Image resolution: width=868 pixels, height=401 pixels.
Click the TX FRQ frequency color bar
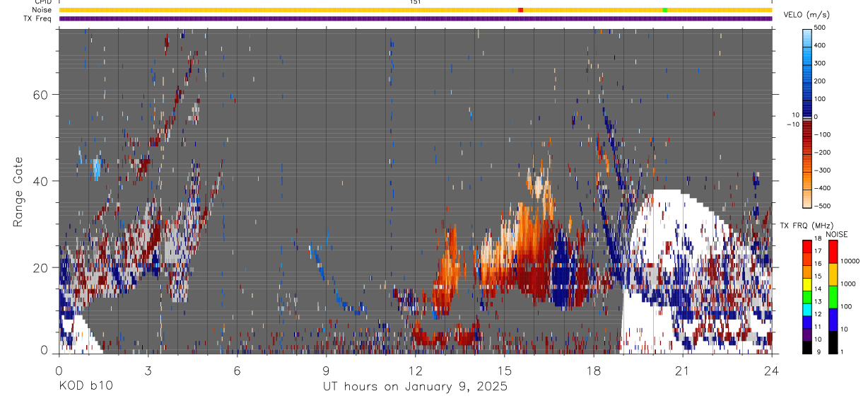[x=807, y=296]
